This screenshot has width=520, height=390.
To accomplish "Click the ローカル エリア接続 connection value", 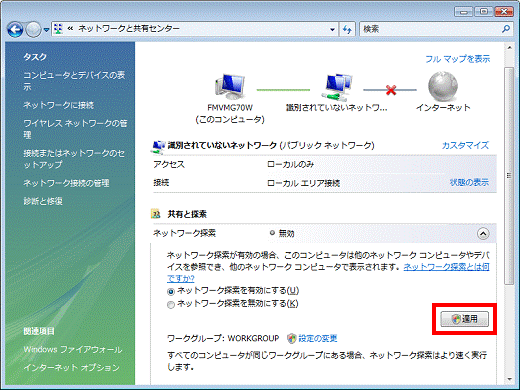I will click(303, 183).
